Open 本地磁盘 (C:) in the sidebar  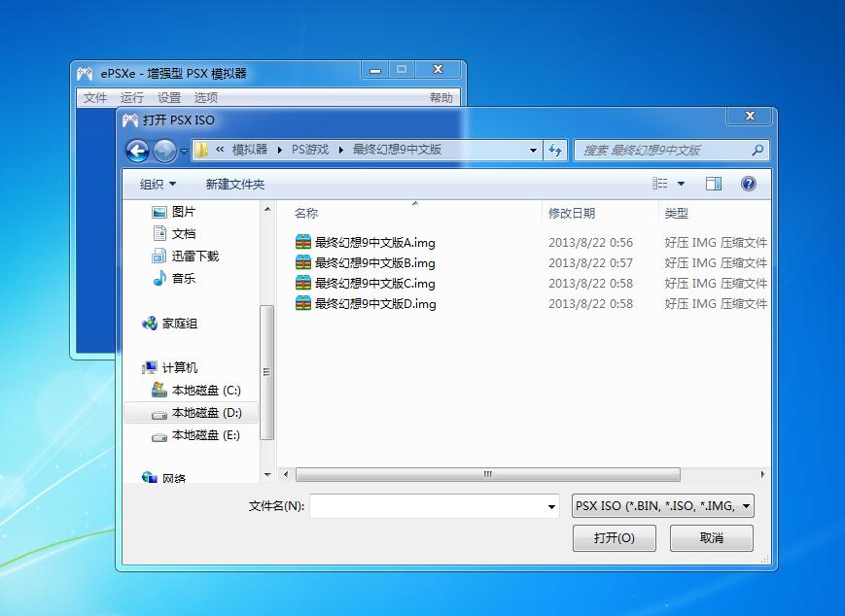pyautogui.click(x=206, y=391)
